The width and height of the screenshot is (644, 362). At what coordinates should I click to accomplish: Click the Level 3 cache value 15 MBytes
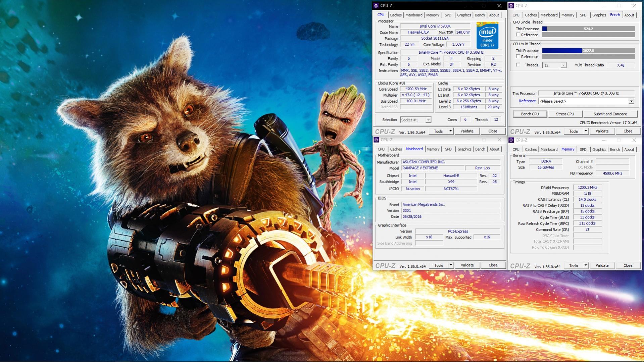tap(469, 107)
